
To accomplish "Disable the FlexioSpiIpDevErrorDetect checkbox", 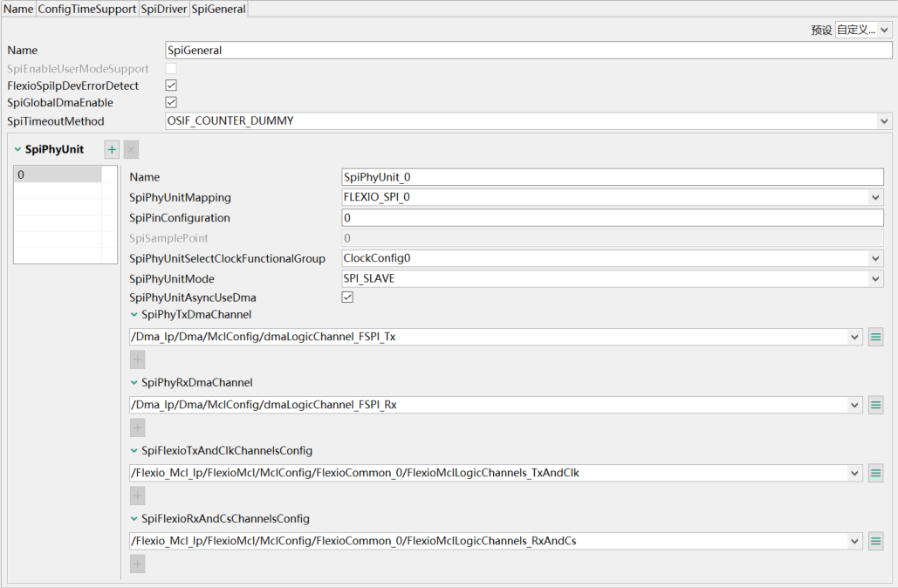I will [170, 85].
